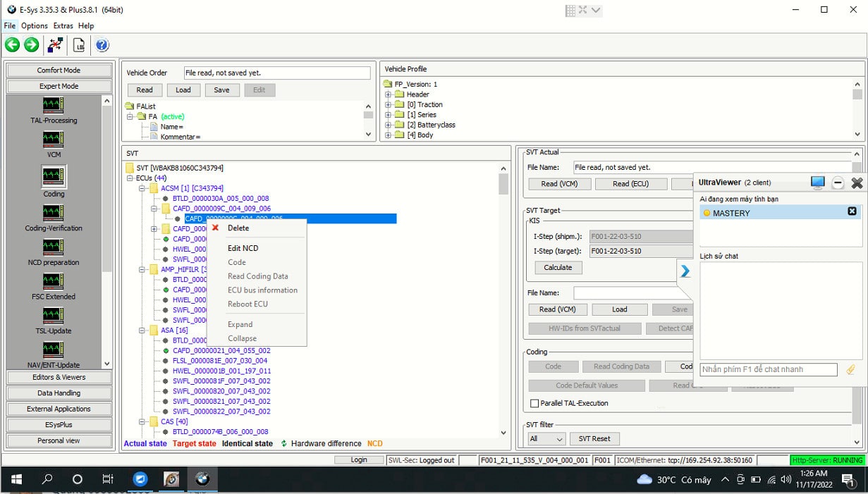The image size is (868, 494).
Task: Open Task View on taskbar
Action: [x=107, y=479]
